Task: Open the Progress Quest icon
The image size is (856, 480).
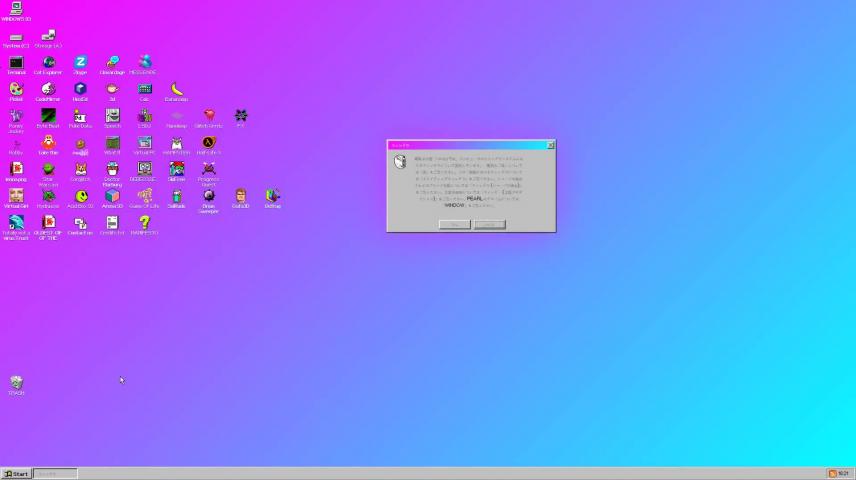Action: pyautogui.click(x=209, y=175)
